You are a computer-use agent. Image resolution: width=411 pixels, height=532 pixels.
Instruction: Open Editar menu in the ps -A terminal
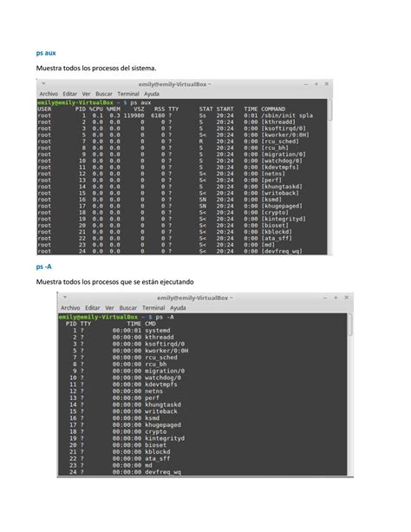tap(92, 308)
